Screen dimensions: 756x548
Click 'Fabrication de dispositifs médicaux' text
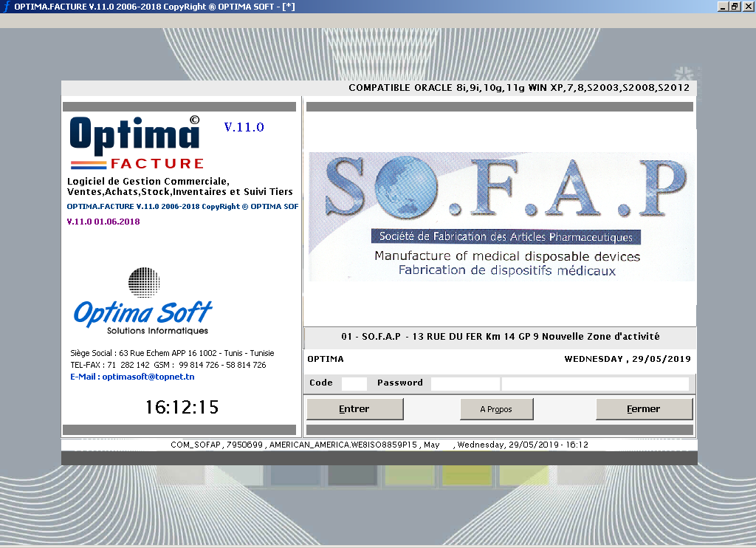coord(507,270)
